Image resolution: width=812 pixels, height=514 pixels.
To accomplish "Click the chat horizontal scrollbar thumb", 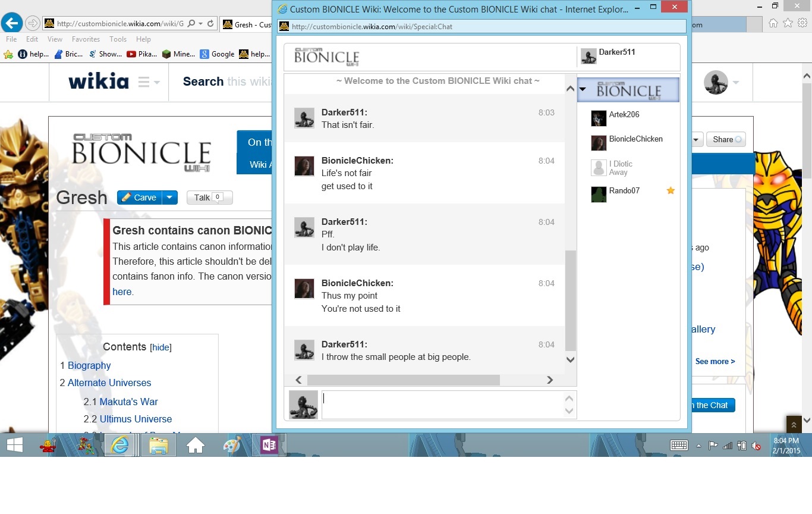I will coord(403,380).
